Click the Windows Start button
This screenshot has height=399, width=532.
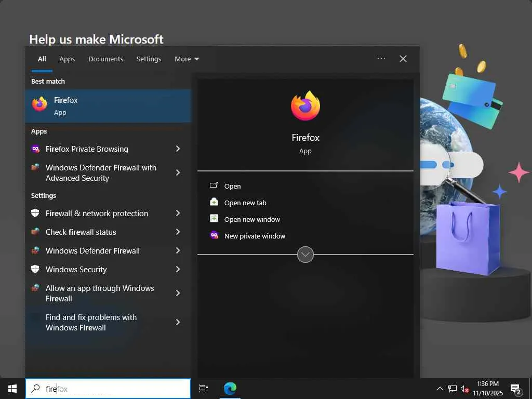pos(12,389)
